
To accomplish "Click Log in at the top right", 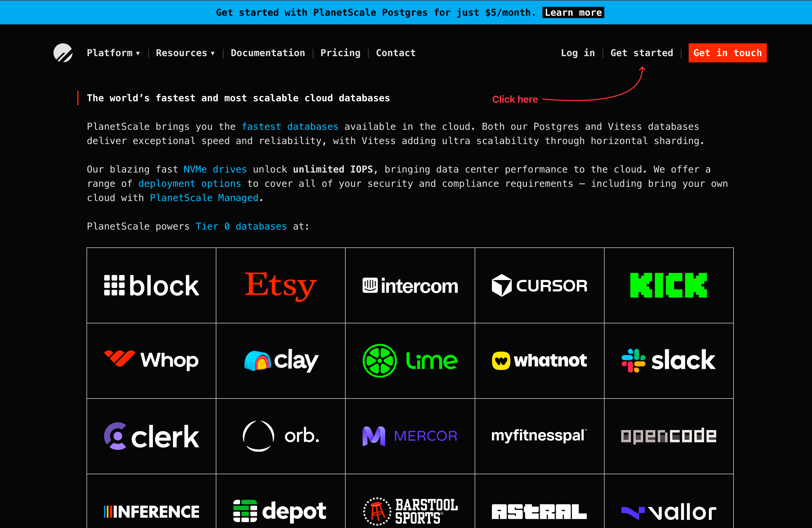I will pyautogui.click(x=578, y=53).
